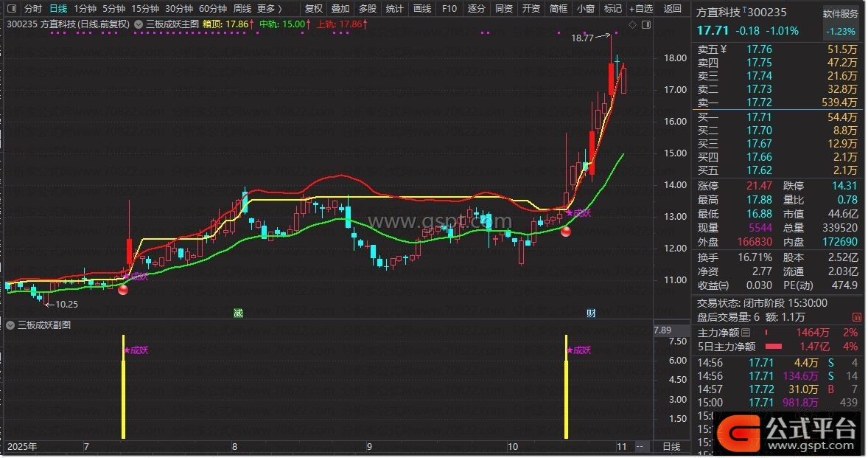
Task: Click the 日线 period box at bottom right
Action: click(x=671, y=447)
